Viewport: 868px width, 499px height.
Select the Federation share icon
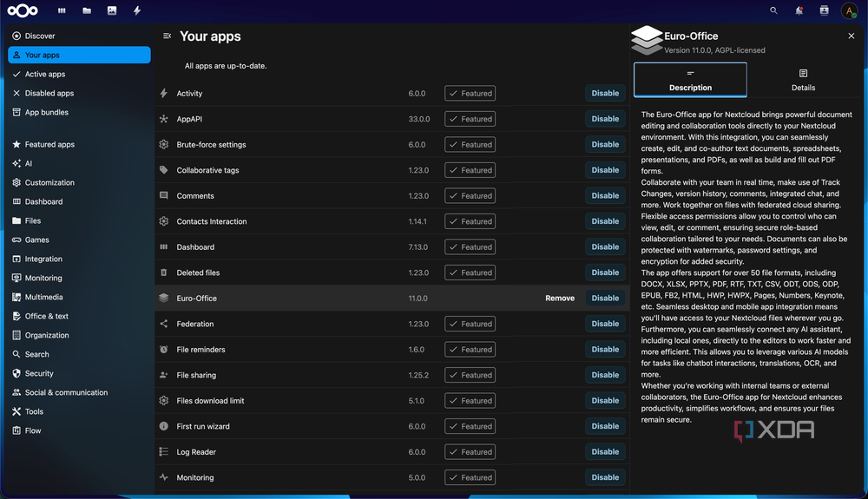164,324
